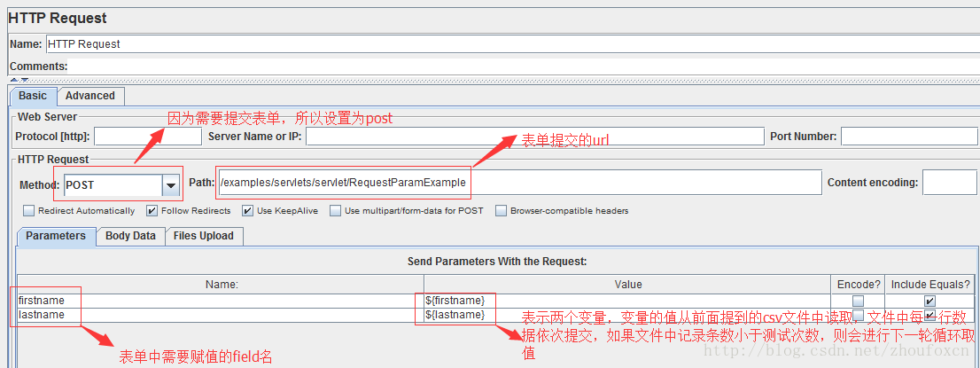Screen dimensions: 980x368
Task: Tick Encode checkbox for firstname row
Action: click(x=858, y=301)
